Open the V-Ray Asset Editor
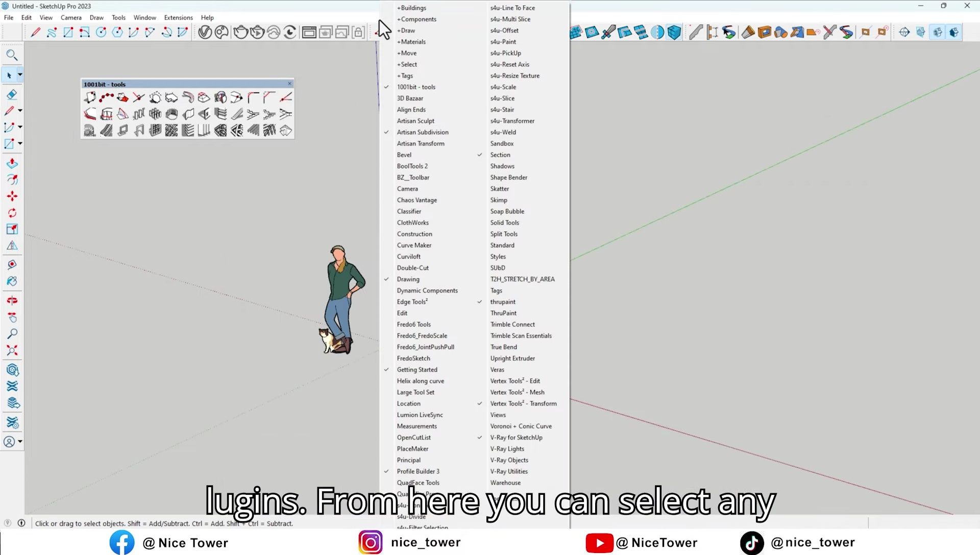 [205, 33]
